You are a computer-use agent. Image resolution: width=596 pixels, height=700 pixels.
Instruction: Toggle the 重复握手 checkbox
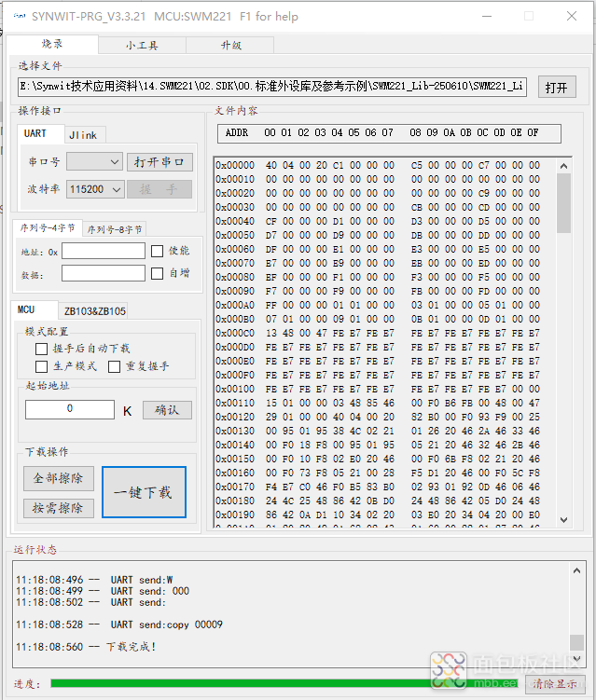114,366
